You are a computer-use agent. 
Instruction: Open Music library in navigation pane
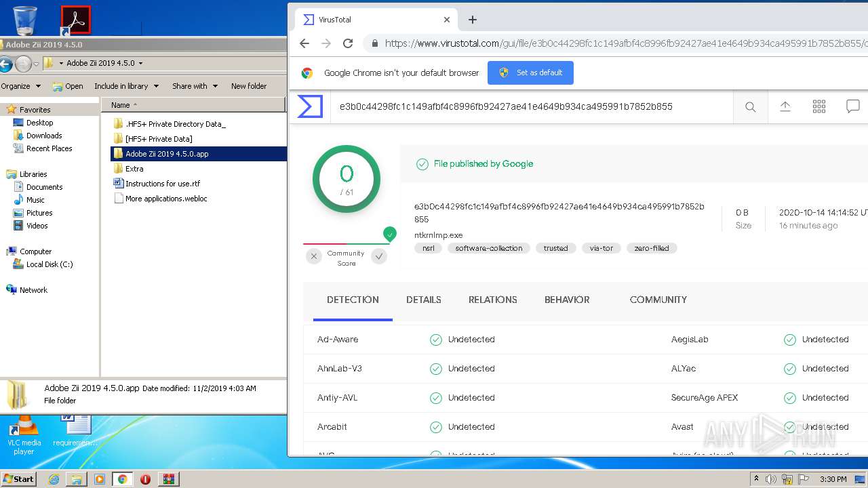coord(29,200)
